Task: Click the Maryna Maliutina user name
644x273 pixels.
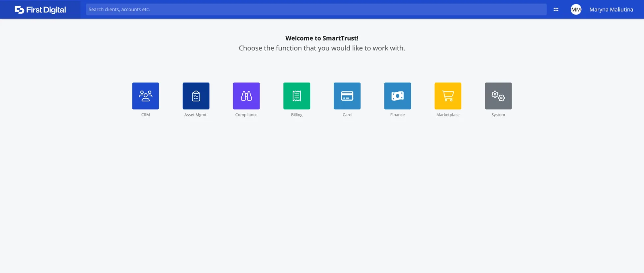Action: click(x=611, y=10)
